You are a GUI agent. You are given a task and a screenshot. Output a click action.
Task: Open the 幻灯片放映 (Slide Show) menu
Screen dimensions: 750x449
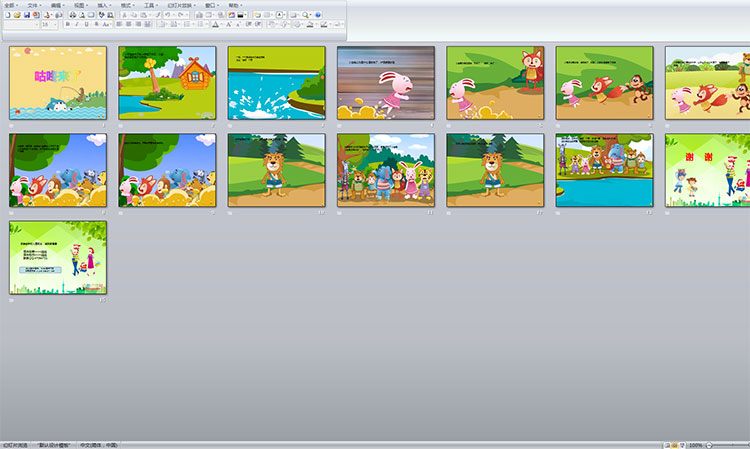click(x=183, y=5)
